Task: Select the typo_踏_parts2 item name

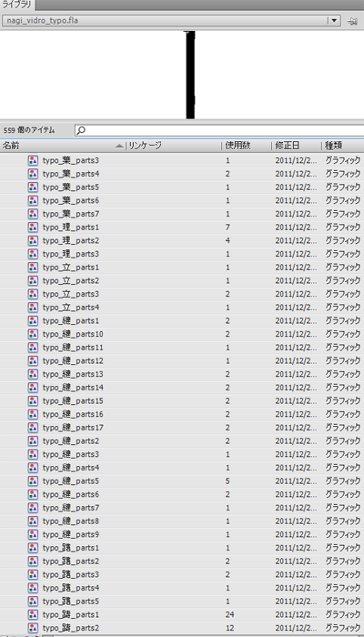Action: 71,561
